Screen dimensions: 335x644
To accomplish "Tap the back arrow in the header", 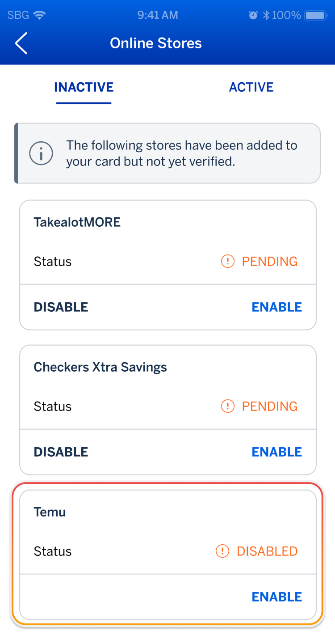I will tap(21, 43).
